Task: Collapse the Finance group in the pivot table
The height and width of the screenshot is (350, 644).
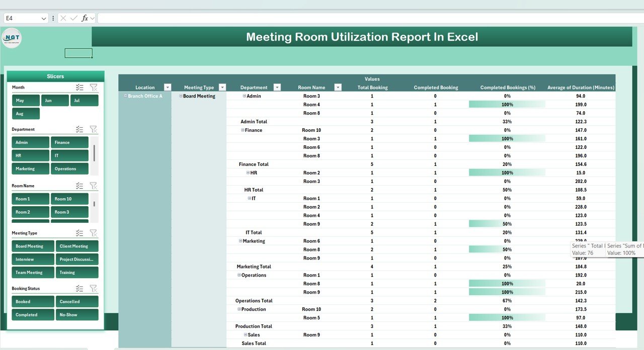Action: 243,130
